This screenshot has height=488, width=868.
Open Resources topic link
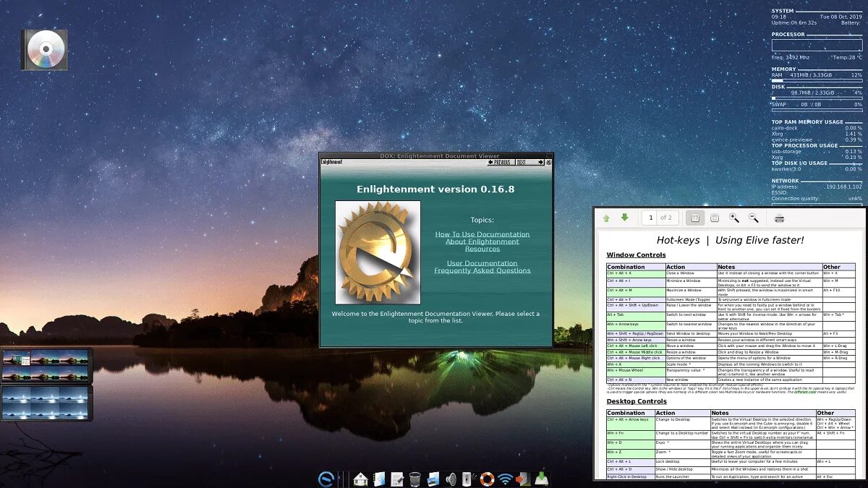tap(482, 249)
